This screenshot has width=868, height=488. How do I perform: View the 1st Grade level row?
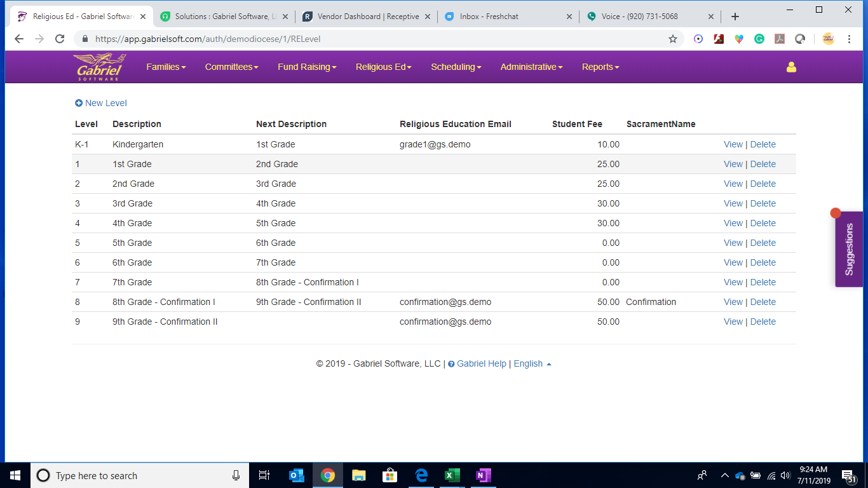click(x=733, y=164)
